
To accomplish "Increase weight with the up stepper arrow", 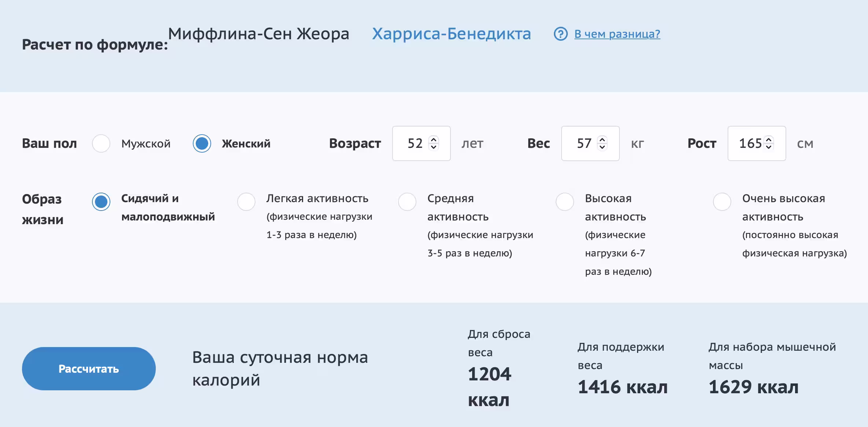I will pyautogui.click(x=602, y=139).
